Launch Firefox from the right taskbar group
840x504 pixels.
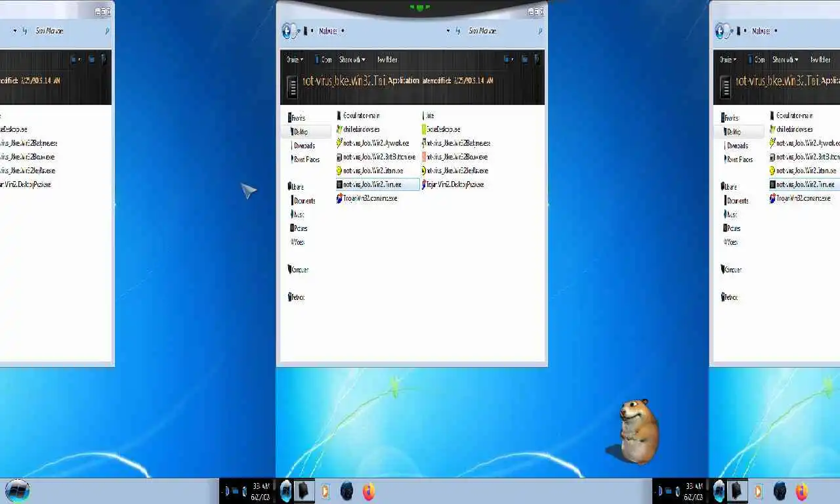(x=802, y=491)
